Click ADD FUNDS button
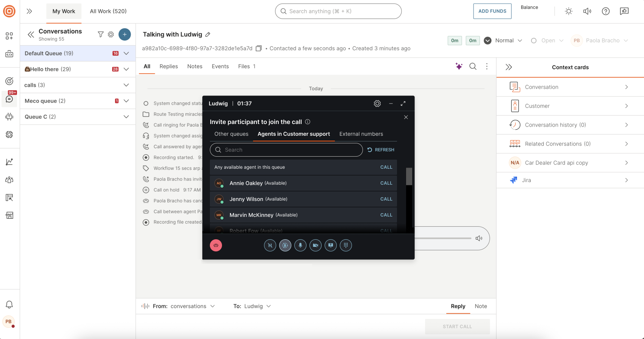 492,11
